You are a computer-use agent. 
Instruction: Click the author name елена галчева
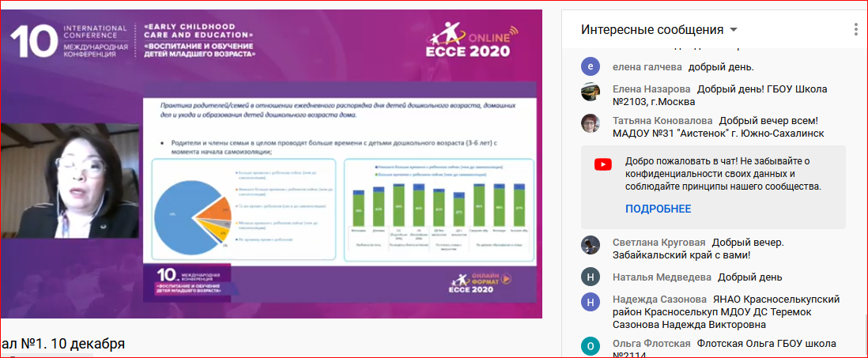(x=647, y=67)
